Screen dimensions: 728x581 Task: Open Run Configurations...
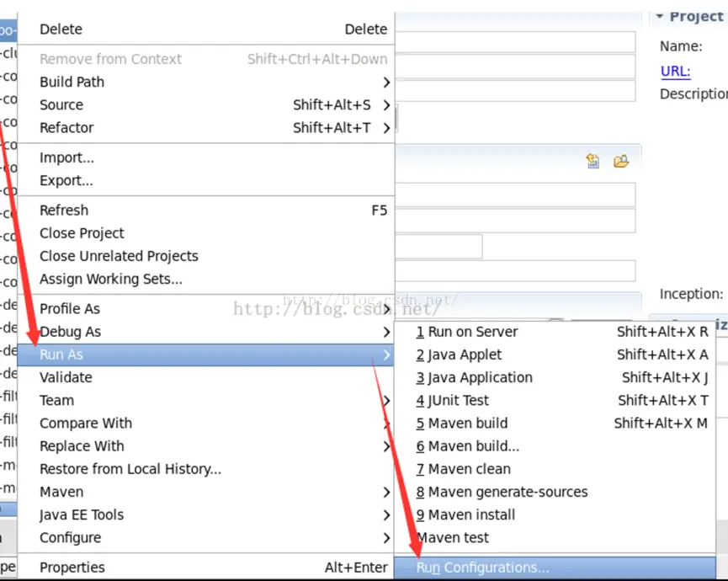555,568
